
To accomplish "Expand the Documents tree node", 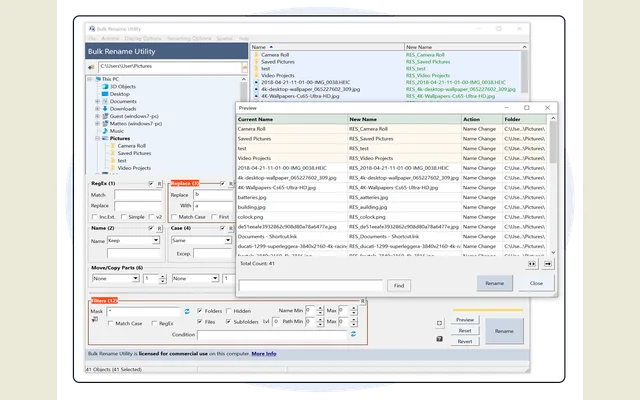I will click(98, 101).
